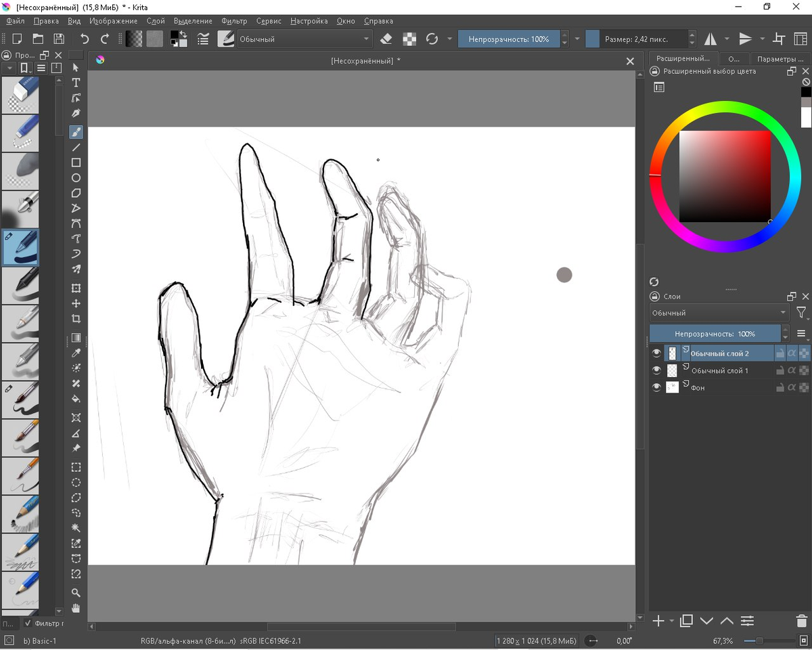Activate the Fill bucket tool

[x=76, y=399]
